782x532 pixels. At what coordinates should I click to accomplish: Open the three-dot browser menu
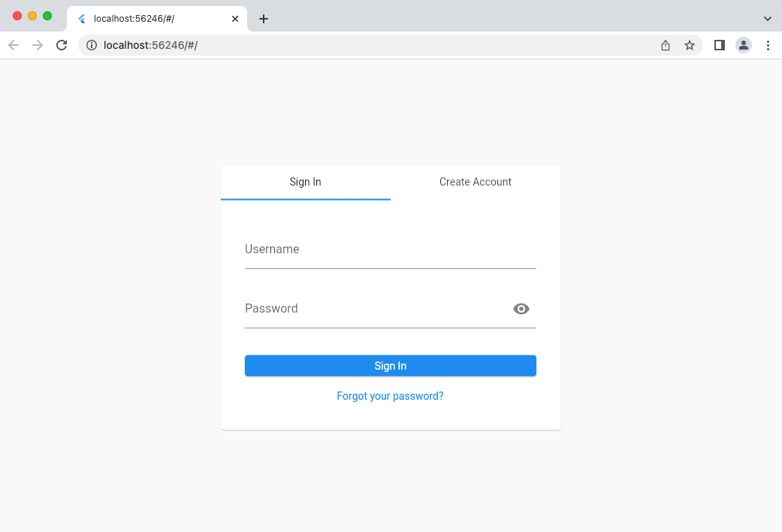[x=768, y=45]
